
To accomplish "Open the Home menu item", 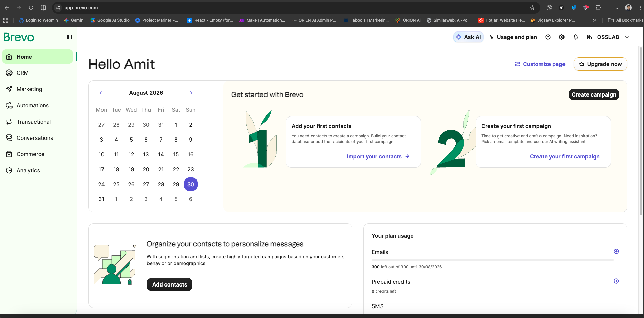I will tap(38, 57).
